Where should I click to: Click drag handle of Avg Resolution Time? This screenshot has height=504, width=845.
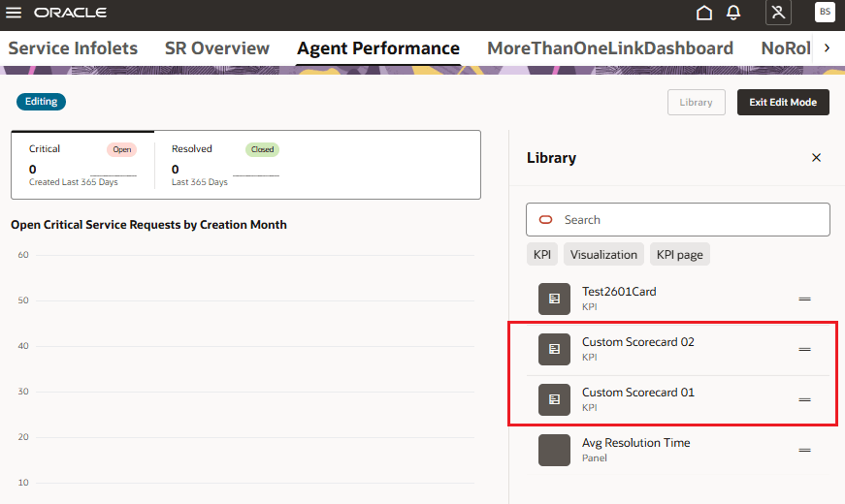pos(804,450)
